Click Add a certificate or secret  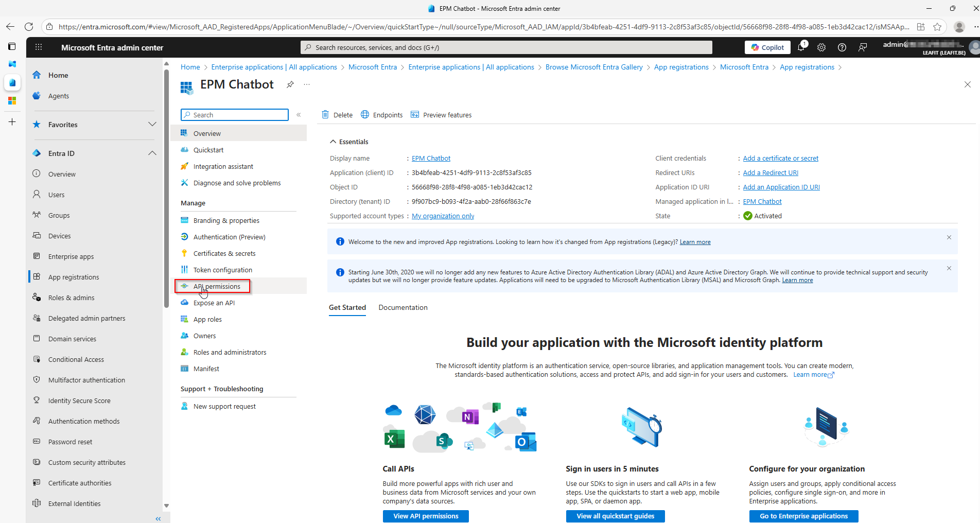click(x=780, y=159)
